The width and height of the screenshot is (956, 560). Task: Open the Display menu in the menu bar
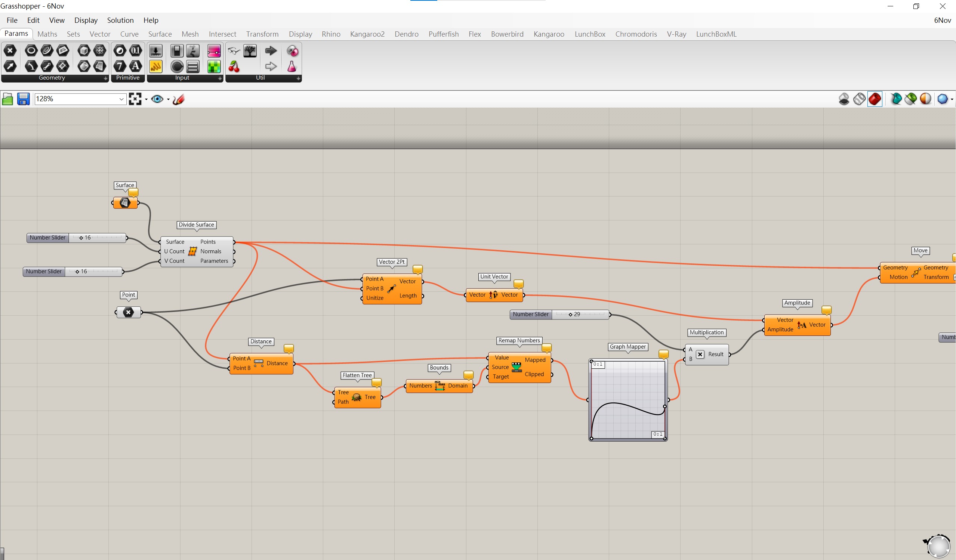pyautogui.click(x=86, y=20)
